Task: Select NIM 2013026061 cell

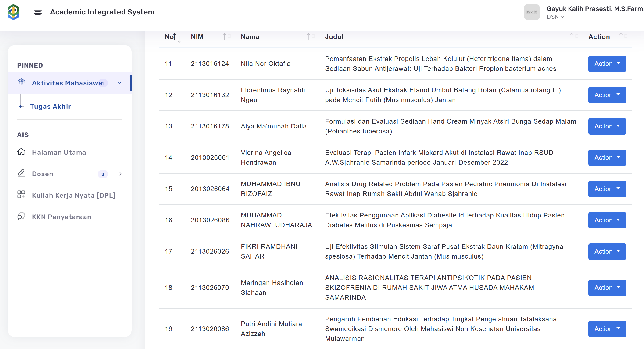Action: 210,157
